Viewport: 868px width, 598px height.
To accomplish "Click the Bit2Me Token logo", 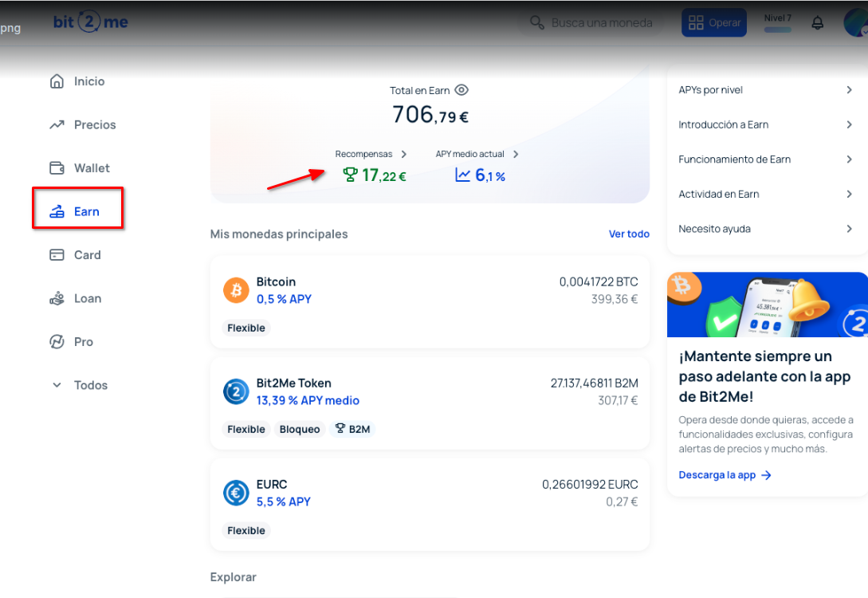I will click(236, 391).
